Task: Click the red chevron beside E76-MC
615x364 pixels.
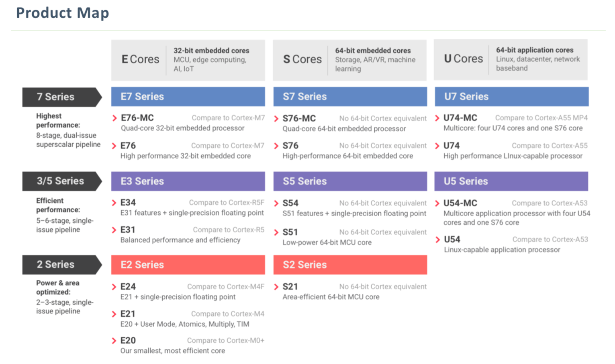Action: (x=114, y=118)
